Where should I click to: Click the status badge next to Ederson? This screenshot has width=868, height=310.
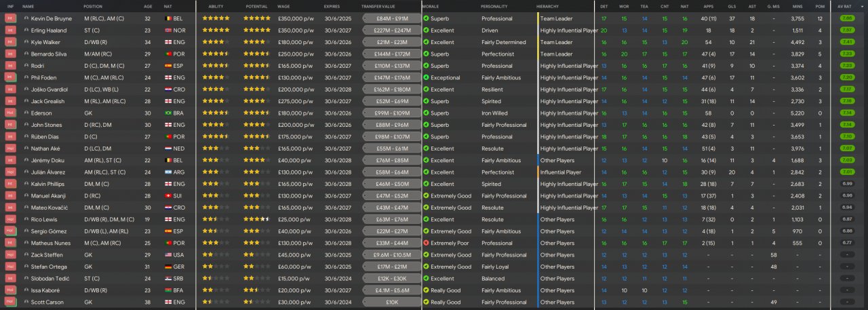[10, 113]
